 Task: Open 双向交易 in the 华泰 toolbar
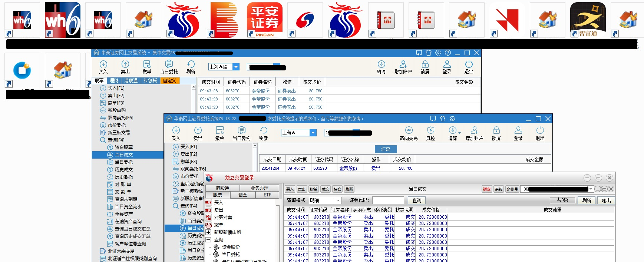(x=409, y=133)
